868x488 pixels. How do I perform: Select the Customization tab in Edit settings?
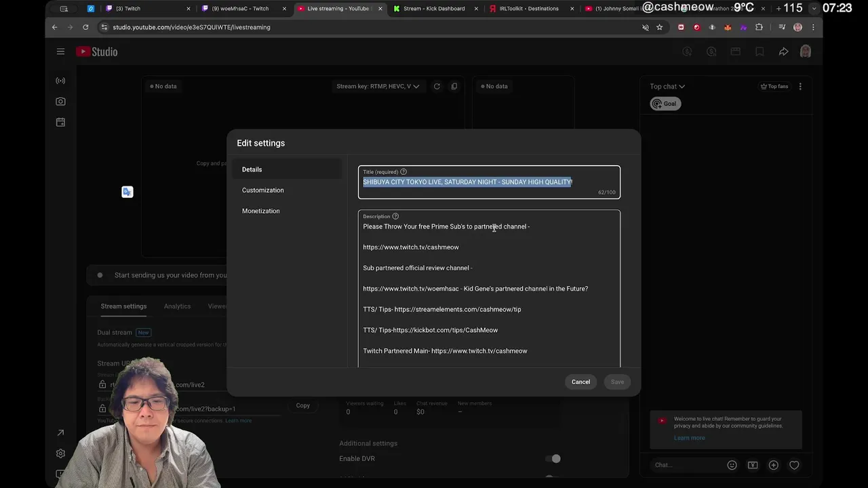click(288, 190)
